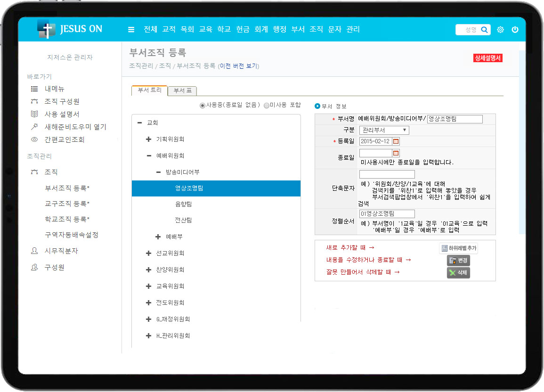
Task: Open calendar picker for 종료일
Action: click(396, 153)
